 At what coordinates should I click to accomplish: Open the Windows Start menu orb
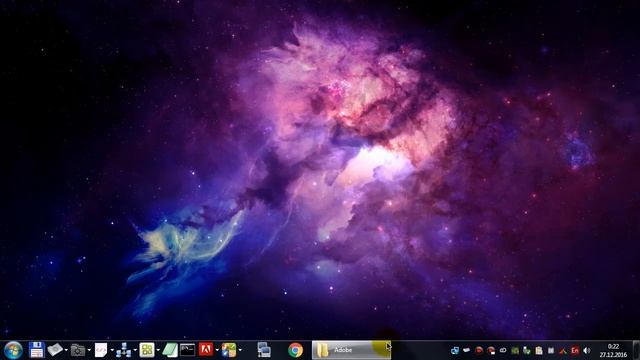point(13,350)
